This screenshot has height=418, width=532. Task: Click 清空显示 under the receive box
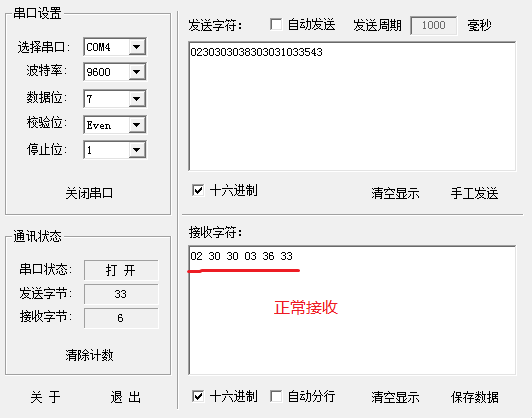click(x=395, y=397)
